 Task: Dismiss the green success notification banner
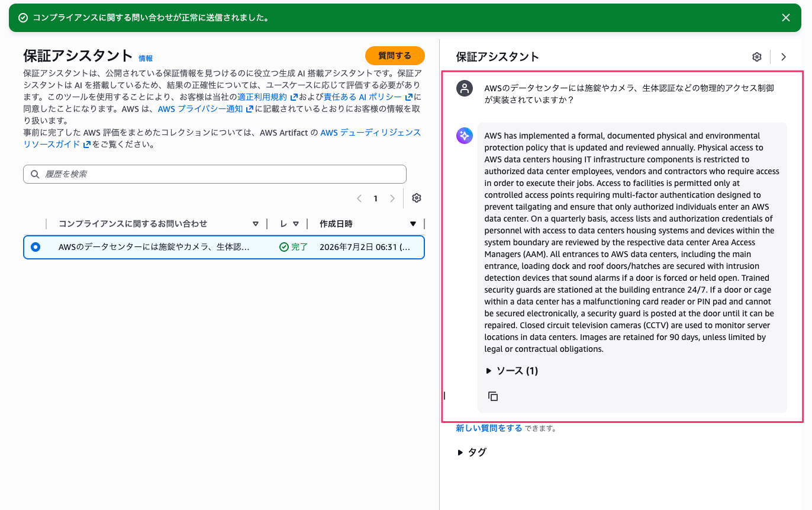click(x=786, y=18)
